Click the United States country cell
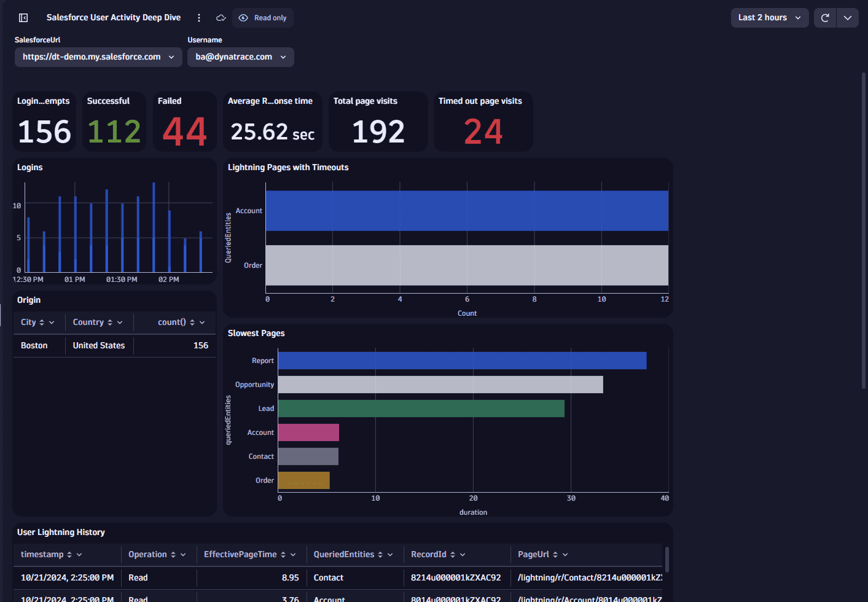The width and height of the screenshot is (868, 602). pos(99,346)
